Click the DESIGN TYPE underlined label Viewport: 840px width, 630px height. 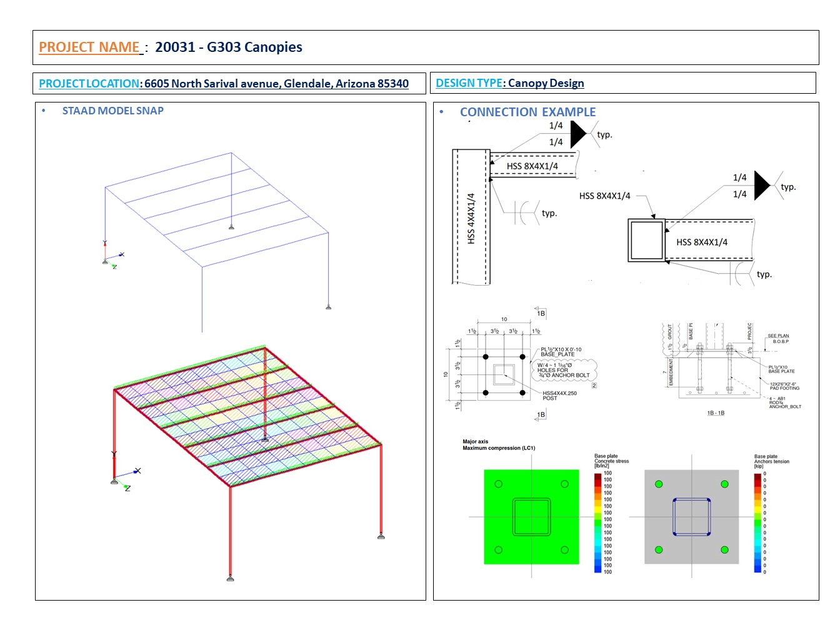(469, 83)
